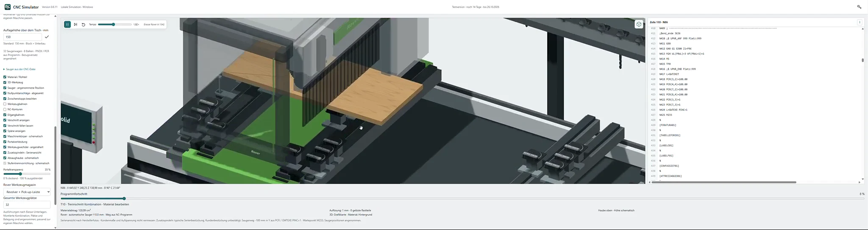Screen dimensions: 868x230
Task: Toggle Zusatzspindeln - Serienansicht checkbox
Action: [5, 152]
